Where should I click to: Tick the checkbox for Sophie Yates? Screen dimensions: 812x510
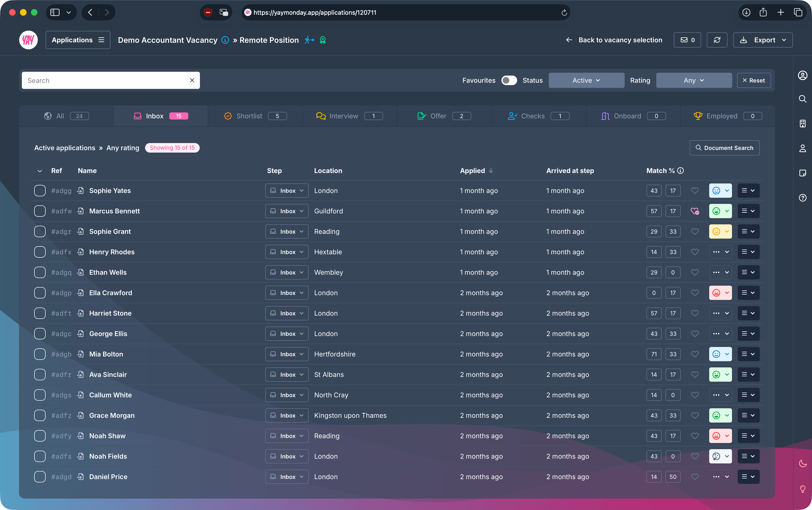(x=40, y=191)
